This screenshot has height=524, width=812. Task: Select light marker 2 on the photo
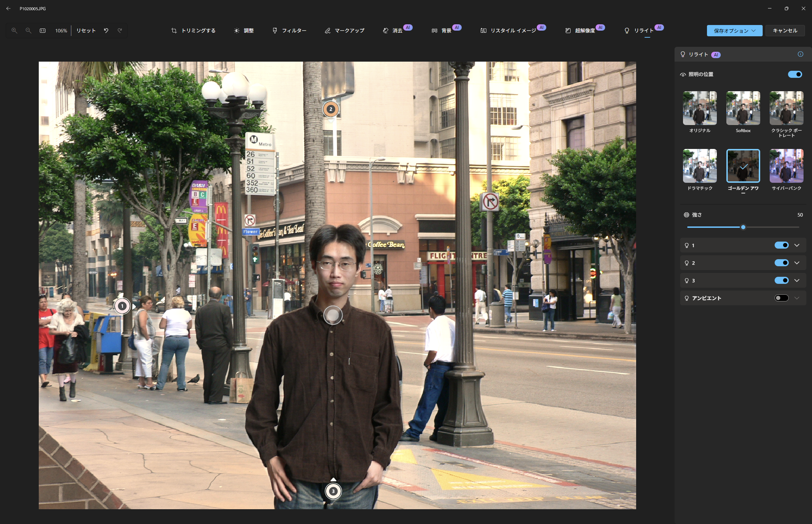click(x=331, y=109)
